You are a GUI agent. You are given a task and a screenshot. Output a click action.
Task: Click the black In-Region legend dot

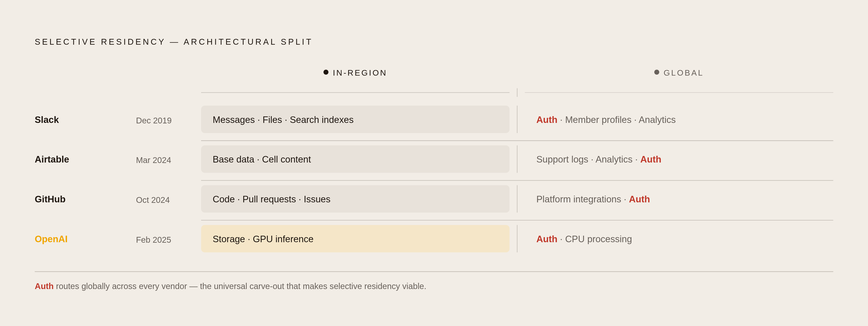[326, 72]
